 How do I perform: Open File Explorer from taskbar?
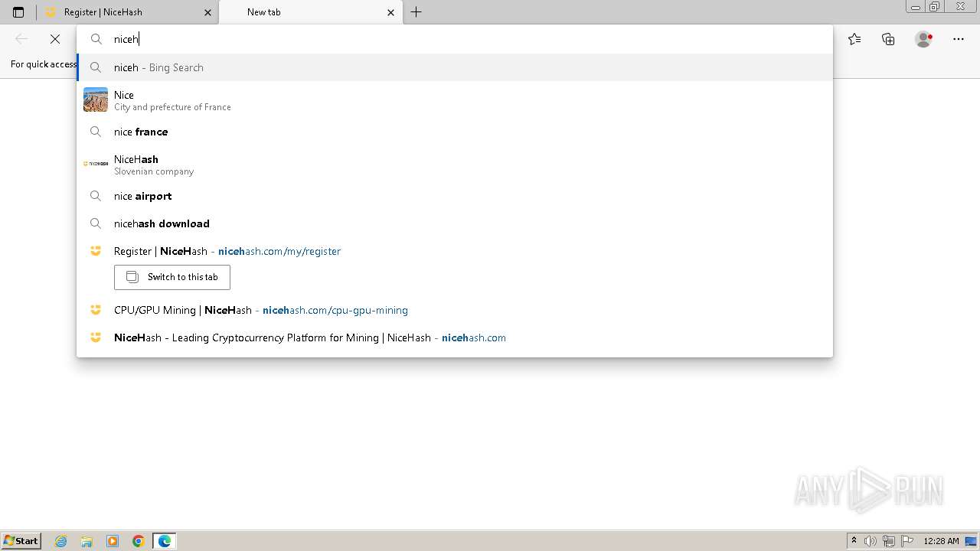pyautogui.click(x=87, y=541)
